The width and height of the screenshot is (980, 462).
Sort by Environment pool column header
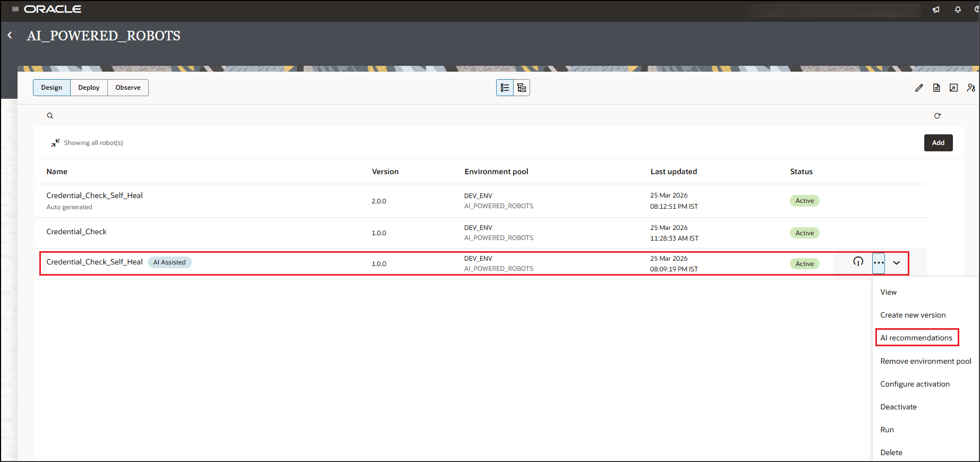point(497,172)
